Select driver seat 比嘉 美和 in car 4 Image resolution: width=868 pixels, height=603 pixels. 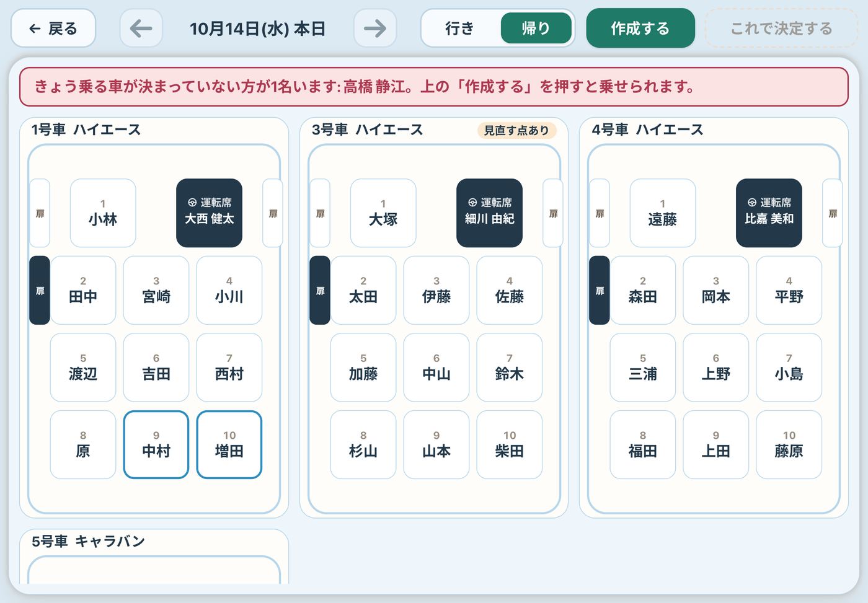769,213
